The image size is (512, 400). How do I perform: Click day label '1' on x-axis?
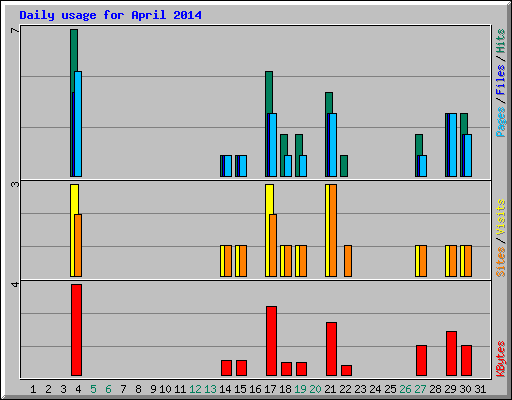33,389
